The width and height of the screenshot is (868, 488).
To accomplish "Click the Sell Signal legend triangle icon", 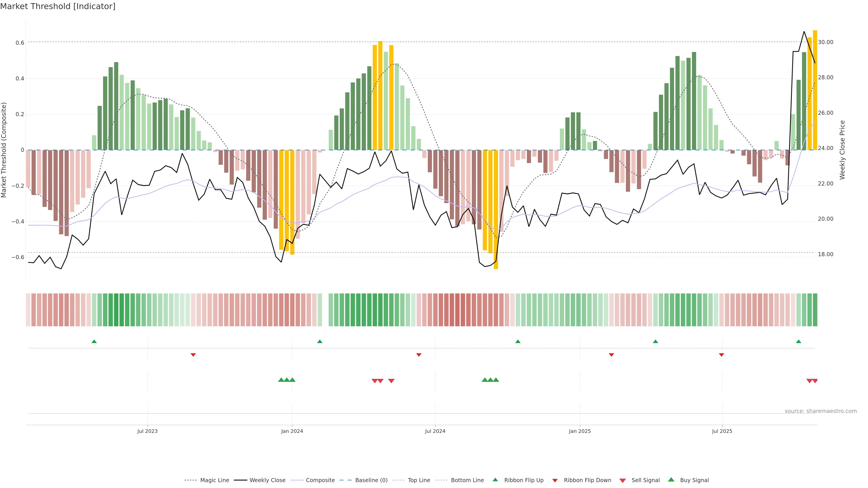I will pyautogui.click(x=622, y=480).
